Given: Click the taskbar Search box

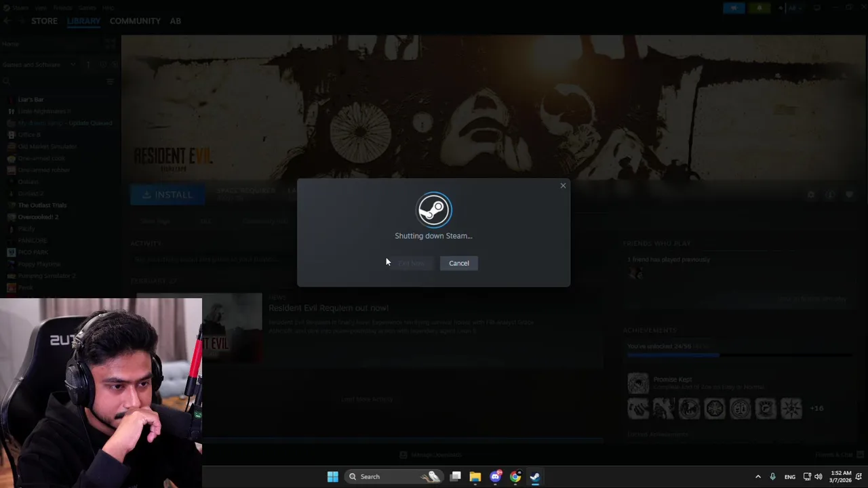Looking at the screenshot, I should (393, 476).
